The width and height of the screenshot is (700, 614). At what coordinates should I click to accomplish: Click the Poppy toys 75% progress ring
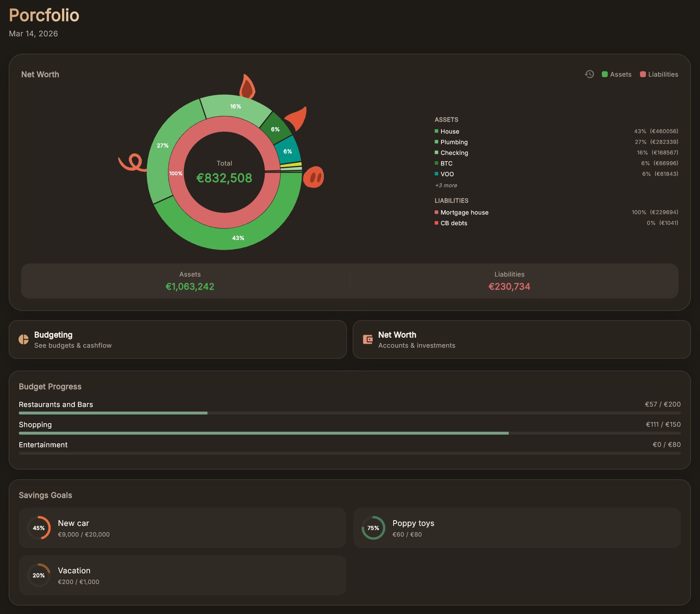373,528
